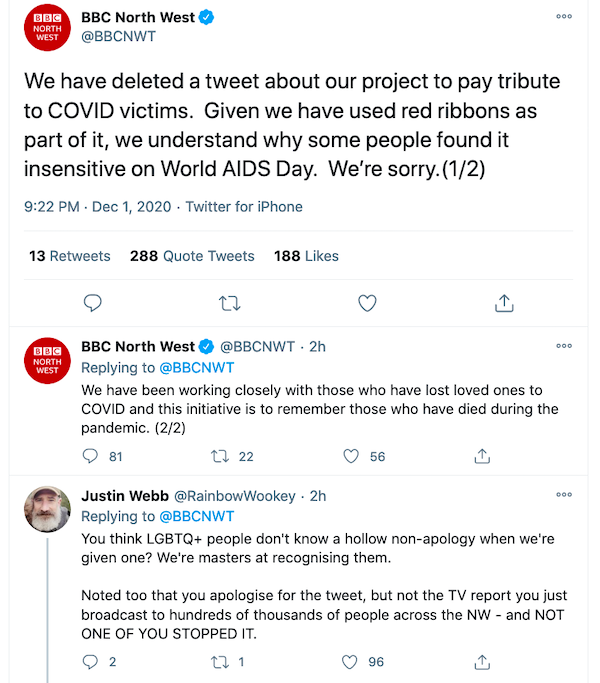Retweet the (2/2) tweet with 22 retweets
Viewport: 600px width, 683px height.
pos(220,456)
